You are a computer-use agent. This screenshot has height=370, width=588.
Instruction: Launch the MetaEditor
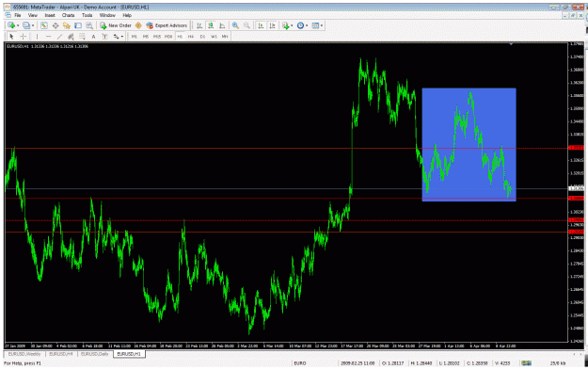click(138, 25)
